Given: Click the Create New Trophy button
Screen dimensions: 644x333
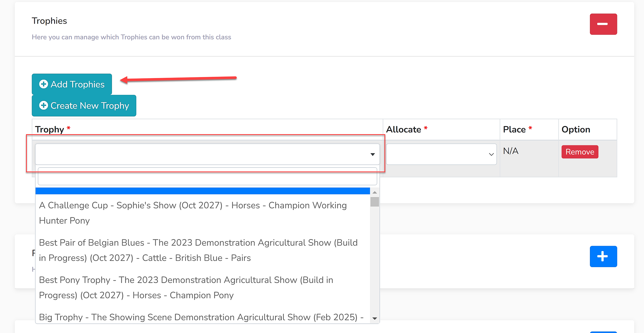Looking at the screenshot, I should pyautogui.click(x=84, y=106).
